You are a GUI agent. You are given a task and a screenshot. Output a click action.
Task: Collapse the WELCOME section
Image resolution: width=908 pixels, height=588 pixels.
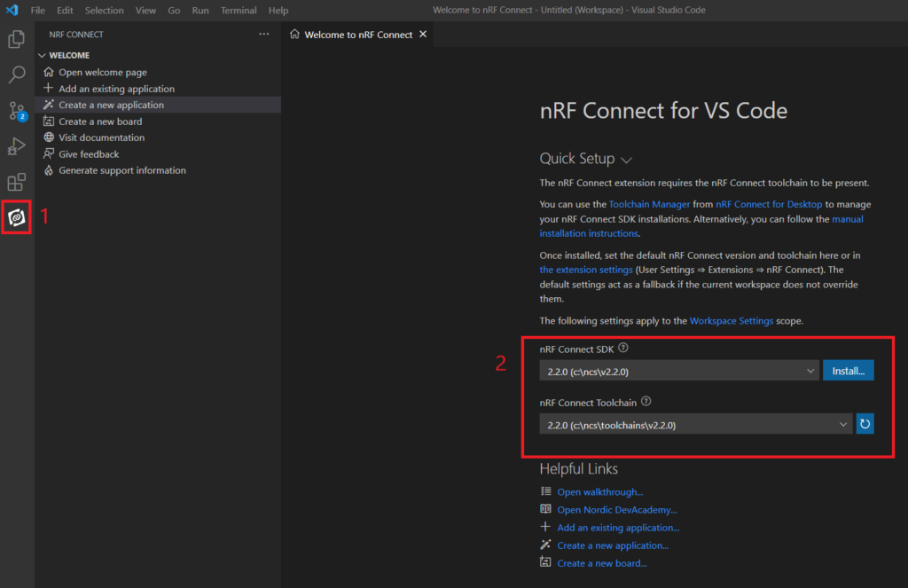tap(42, 55)
